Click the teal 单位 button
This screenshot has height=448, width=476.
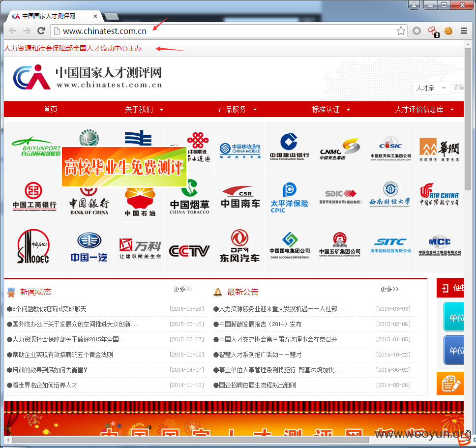(454, 317)
